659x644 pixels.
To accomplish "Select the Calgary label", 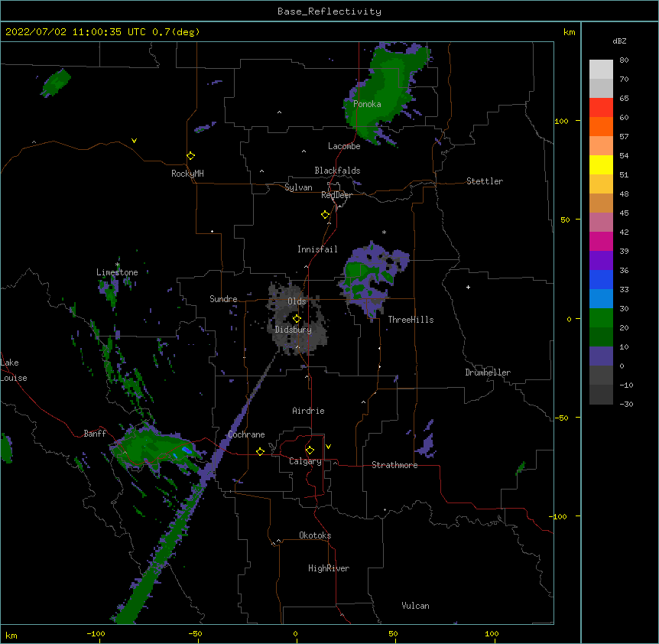I will [305, 461].
